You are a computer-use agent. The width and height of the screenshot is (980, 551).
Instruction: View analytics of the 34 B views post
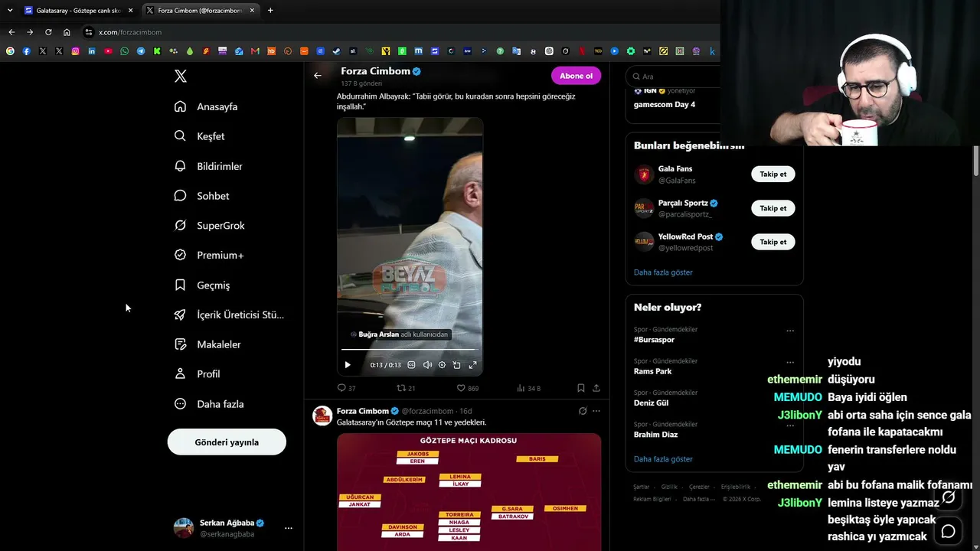[528, 388]
